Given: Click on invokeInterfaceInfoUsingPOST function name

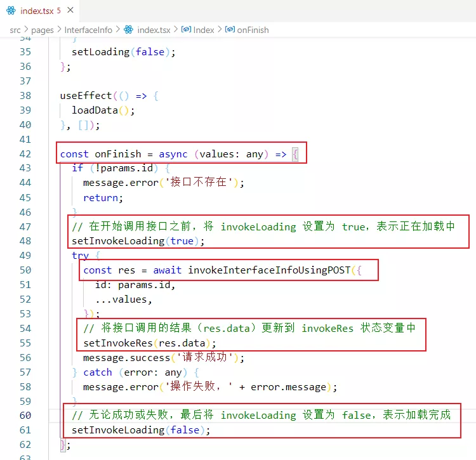Looking at the screenshot, I should point(269,270).
